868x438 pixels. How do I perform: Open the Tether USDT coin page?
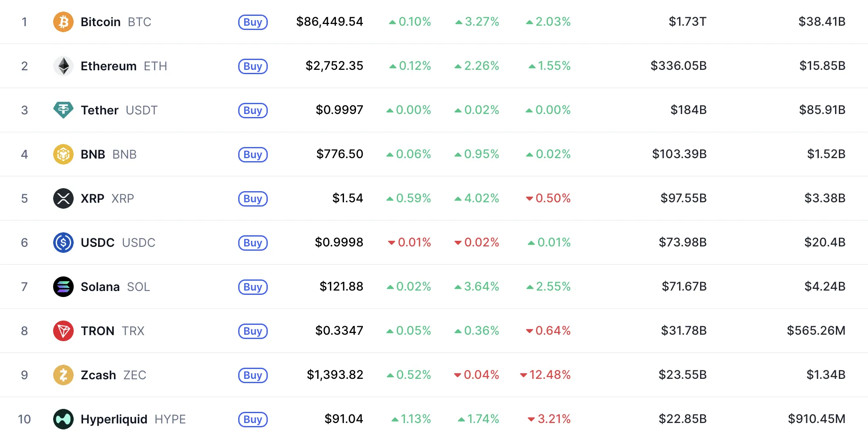tap(119, 110)
